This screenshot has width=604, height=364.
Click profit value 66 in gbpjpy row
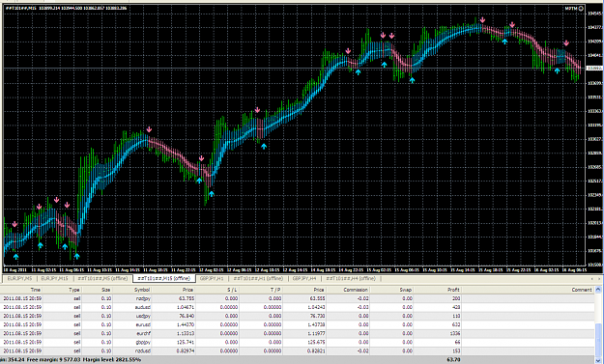tap(458, 342)
